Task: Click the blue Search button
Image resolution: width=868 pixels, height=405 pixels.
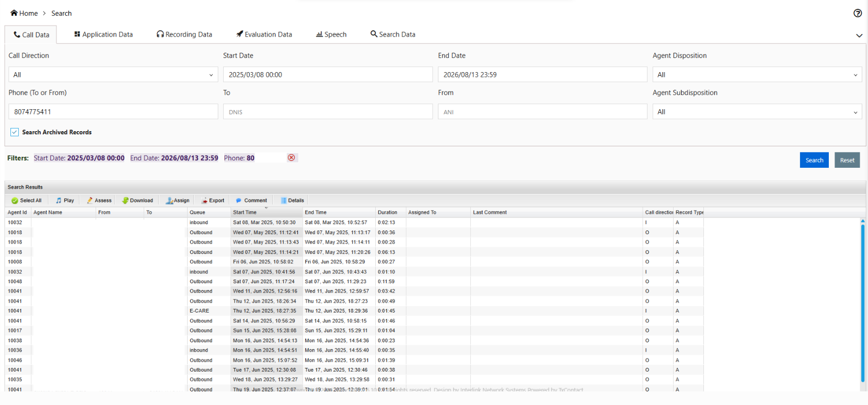Action: point(814,160)
